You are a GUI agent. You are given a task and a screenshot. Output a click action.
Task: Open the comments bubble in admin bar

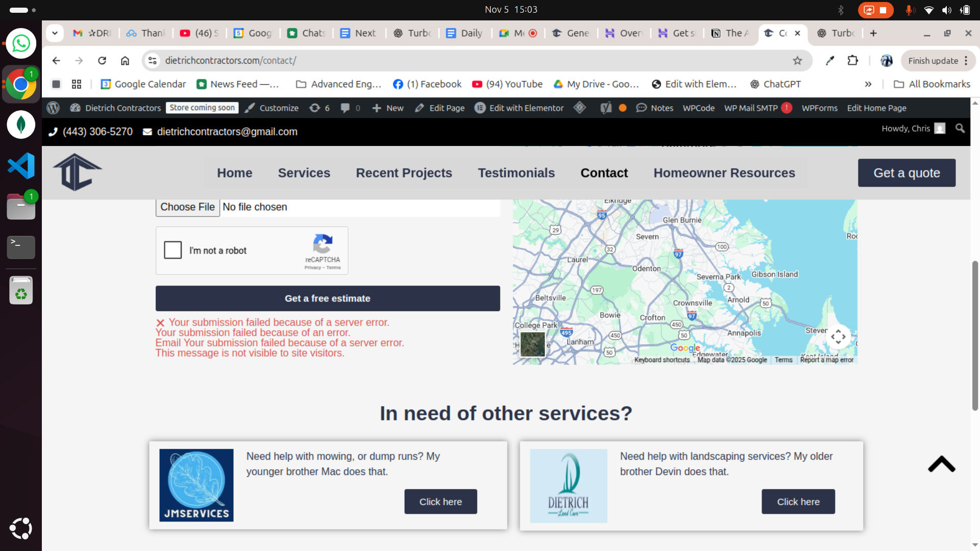346,108
